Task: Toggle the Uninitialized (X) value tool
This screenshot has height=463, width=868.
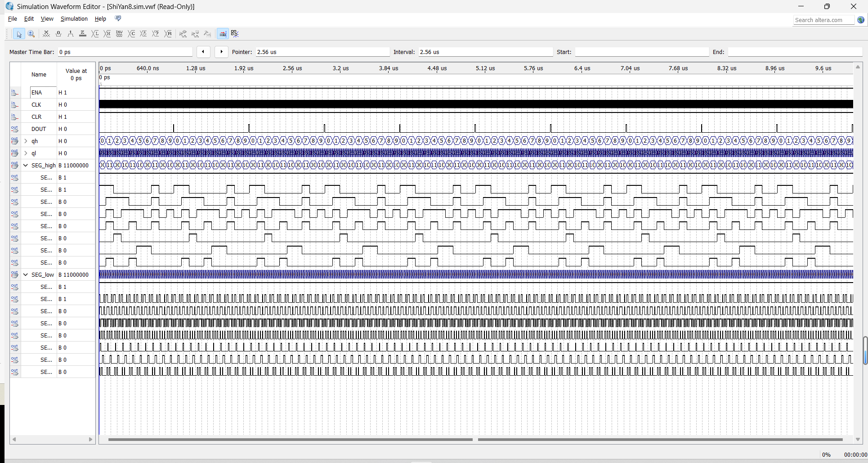Action: (46, 34)
